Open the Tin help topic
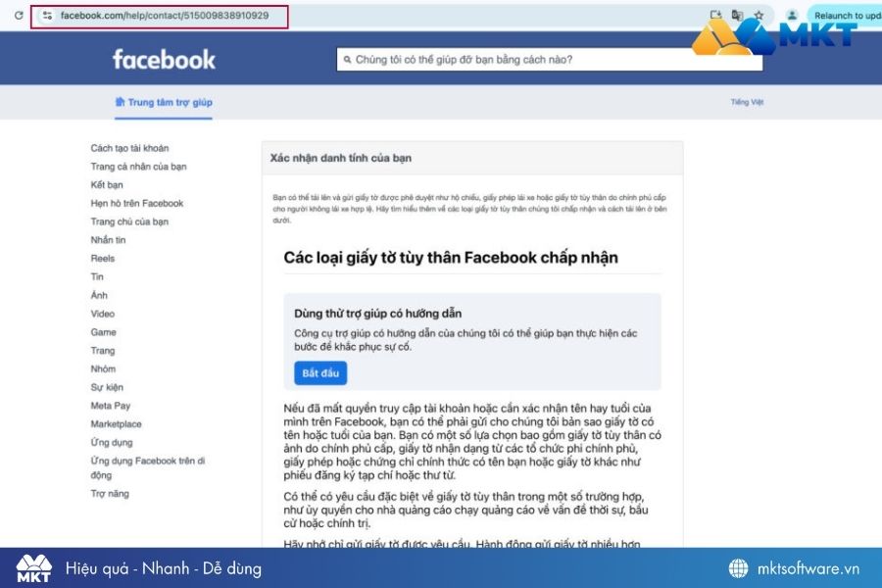The image size is (882, 588). tap(97, 276)
